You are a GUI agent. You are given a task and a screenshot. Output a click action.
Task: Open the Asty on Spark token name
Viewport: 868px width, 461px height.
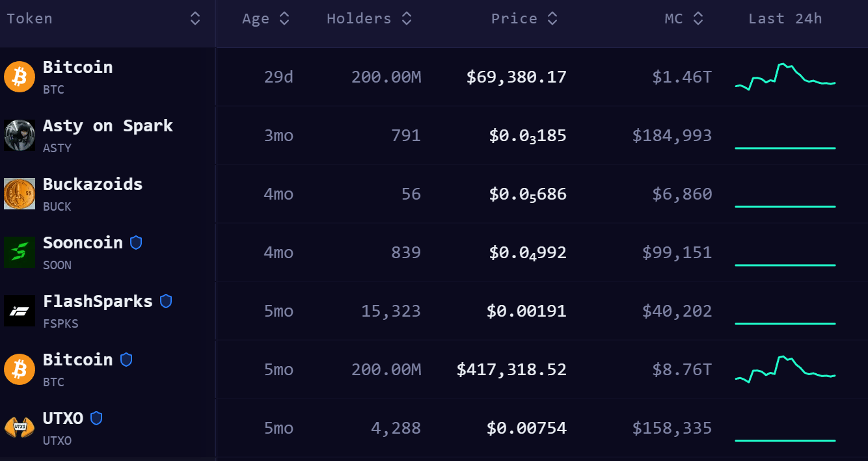coord(107,126)
